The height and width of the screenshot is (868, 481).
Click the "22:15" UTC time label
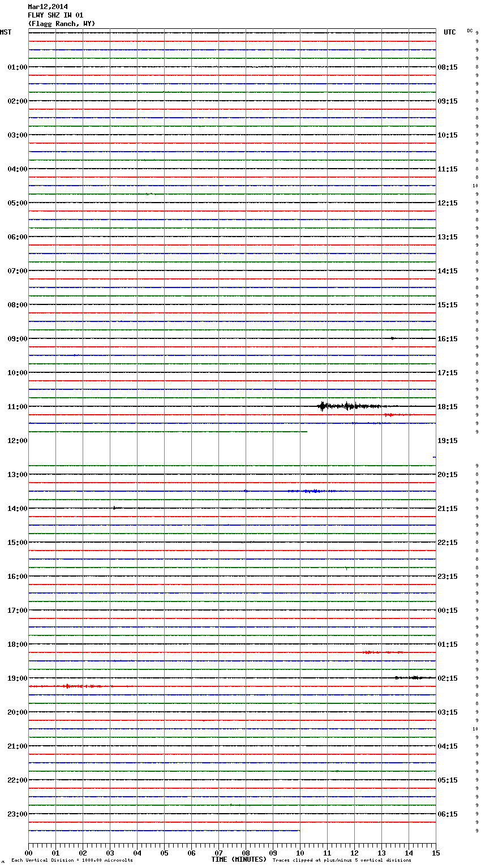pos(448,543)
